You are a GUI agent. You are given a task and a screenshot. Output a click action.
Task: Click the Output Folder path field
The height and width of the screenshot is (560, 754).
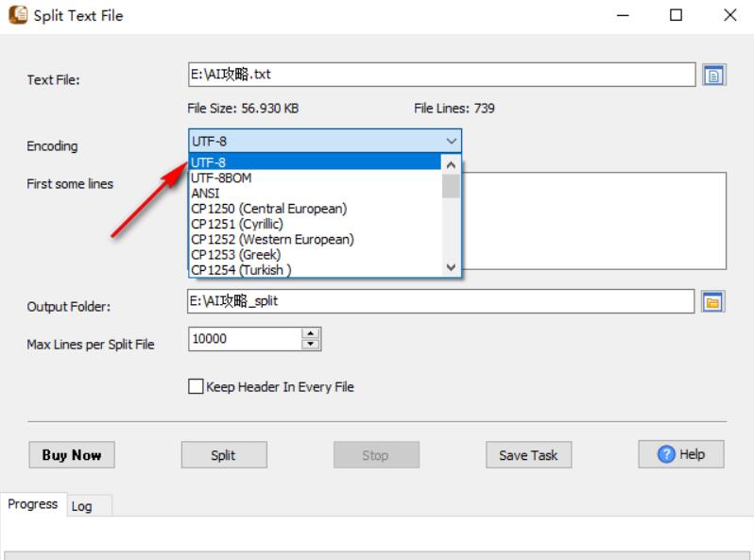(440, 301)
